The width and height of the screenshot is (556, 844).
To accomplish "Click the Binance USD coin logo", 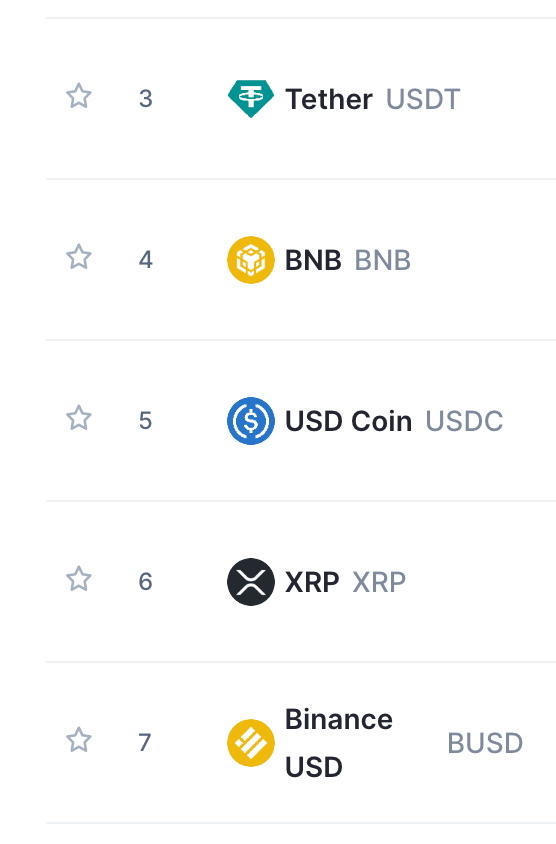I will coord(251,743).
